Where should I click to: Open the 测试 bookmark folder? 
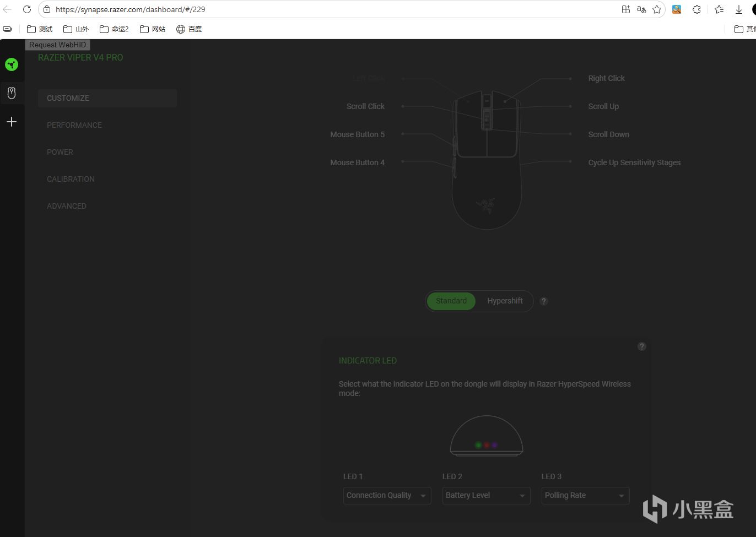[40, 29]
